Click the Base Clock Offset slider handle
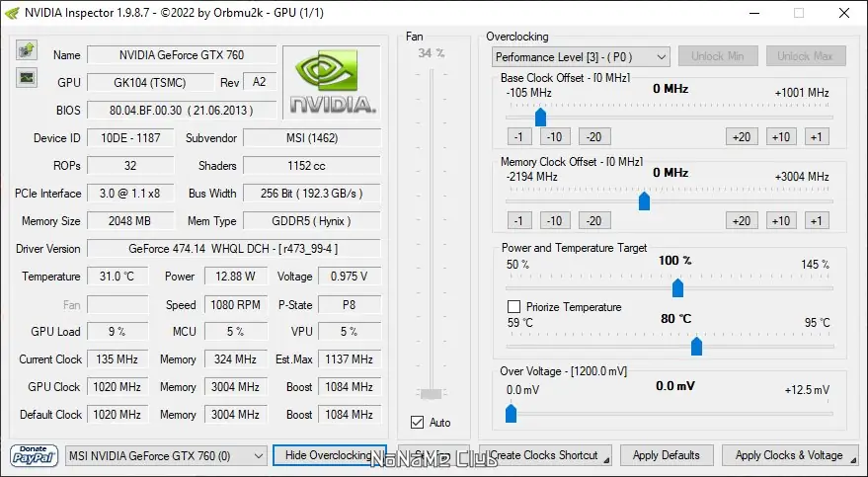Image resolution: width=868 pixels, height=477 pixels. (x=540, y=117)
